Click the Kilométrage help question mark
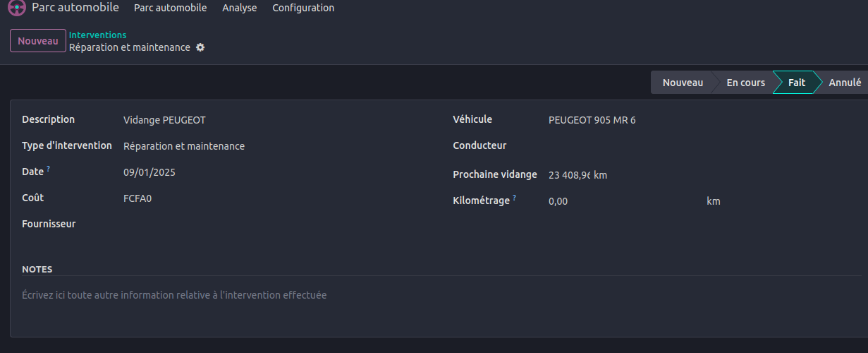Viewport: 868px width, 353px height. 515,198
